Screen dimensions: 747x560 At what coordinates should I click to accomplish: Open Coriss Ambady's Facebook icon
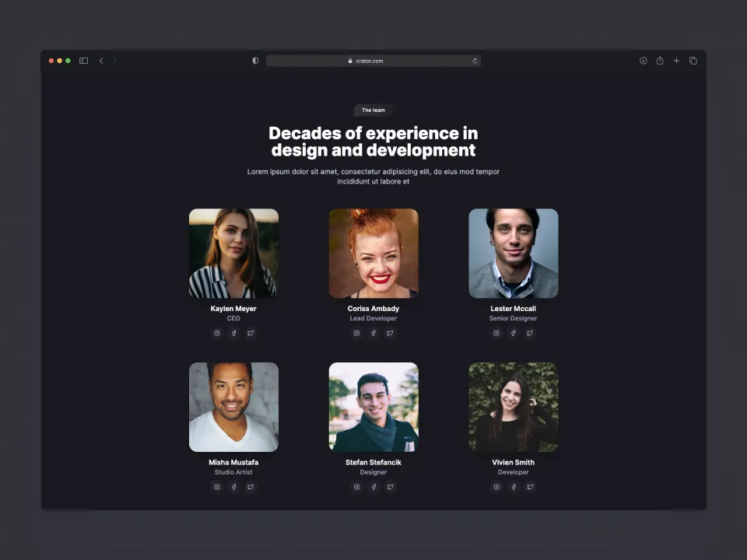point(373,333)
